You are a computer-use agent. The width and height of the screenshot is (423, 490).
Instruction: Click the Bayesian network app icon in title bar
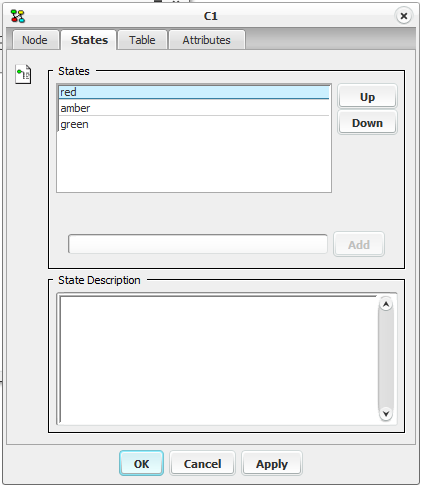click(x=18, y=16)
